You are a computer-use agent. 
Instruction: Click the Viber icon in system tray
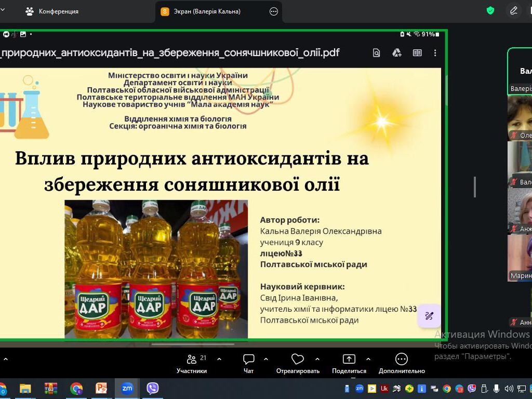(472, 389)
